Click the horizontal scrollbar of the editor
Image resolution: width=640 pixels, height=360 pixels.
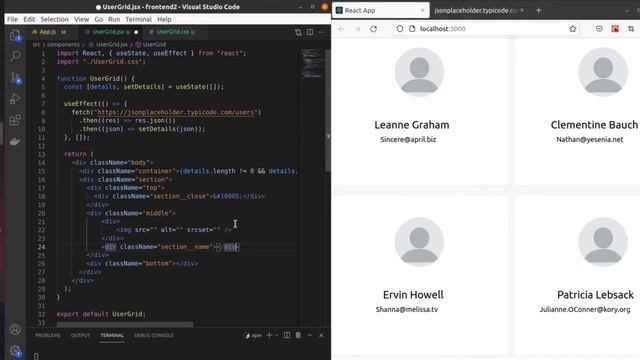point(125,324)
